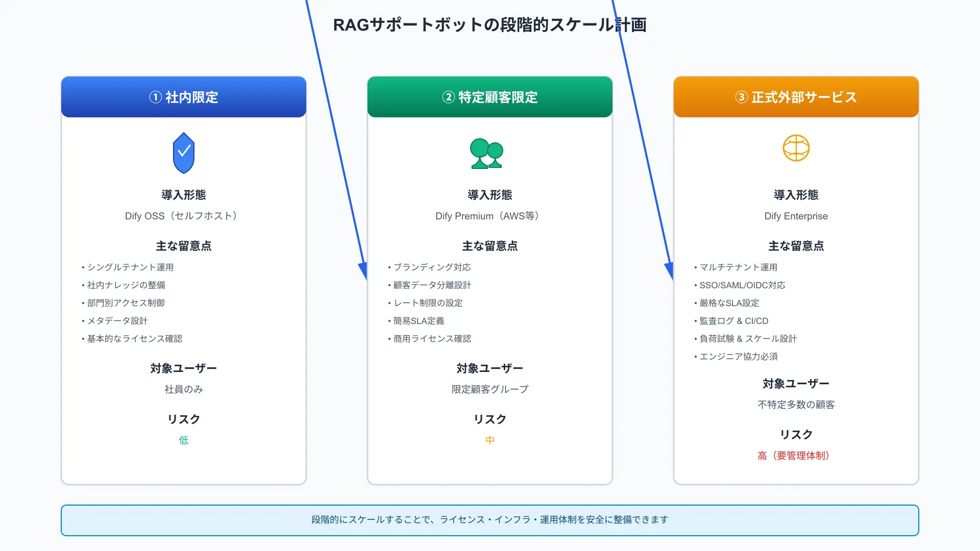
Task: Click the title RAGサポートボットの段階的スケール計画
Action: (x=490, y=24)
